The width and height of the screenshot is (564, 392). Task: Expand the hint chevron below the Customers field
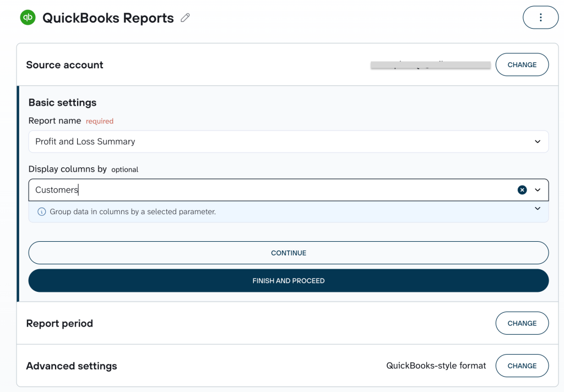click(x=538, y=208)
